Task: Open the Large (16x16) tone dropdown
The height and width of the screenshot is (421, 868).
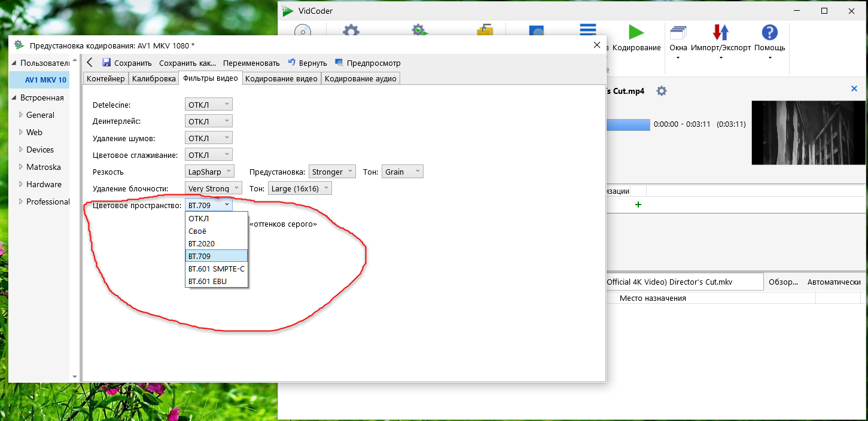Action: click(300, 188)
